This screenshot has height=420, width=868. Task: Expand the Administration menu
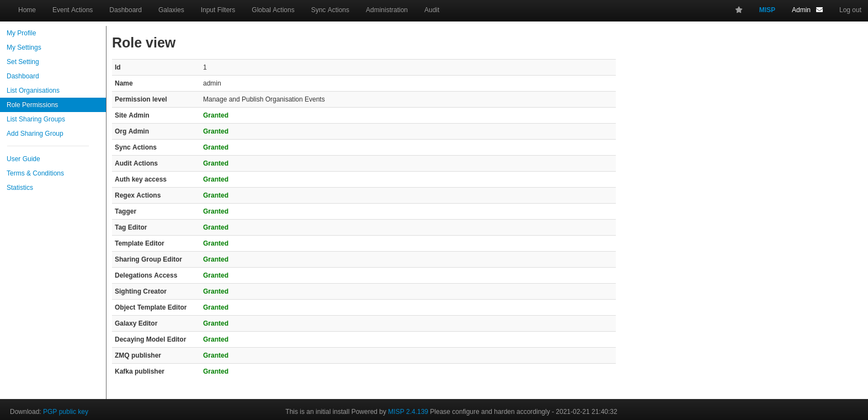click(386, 10)
